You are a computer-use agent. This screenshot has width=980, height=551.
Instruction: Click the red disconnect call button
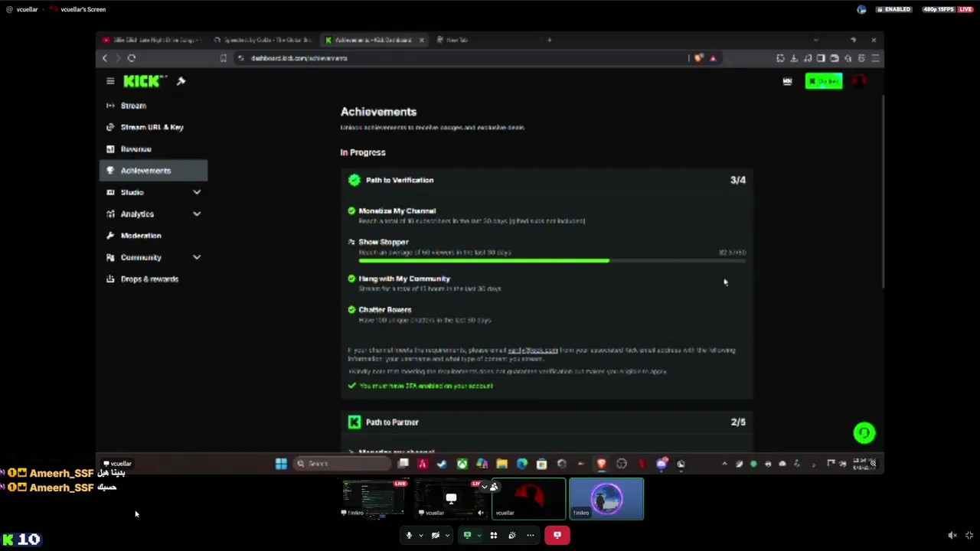coord(557,536)
